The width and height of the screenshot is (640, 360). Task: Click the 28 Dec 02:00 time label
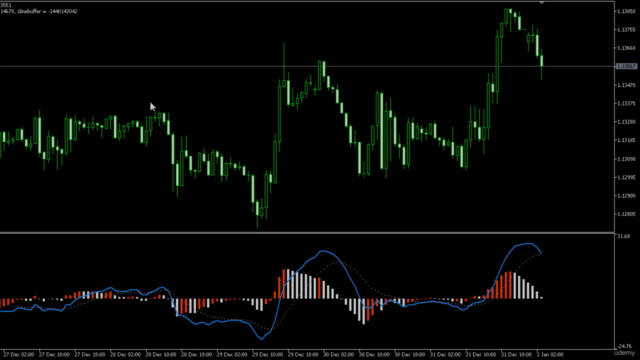[x=125, y=355]
